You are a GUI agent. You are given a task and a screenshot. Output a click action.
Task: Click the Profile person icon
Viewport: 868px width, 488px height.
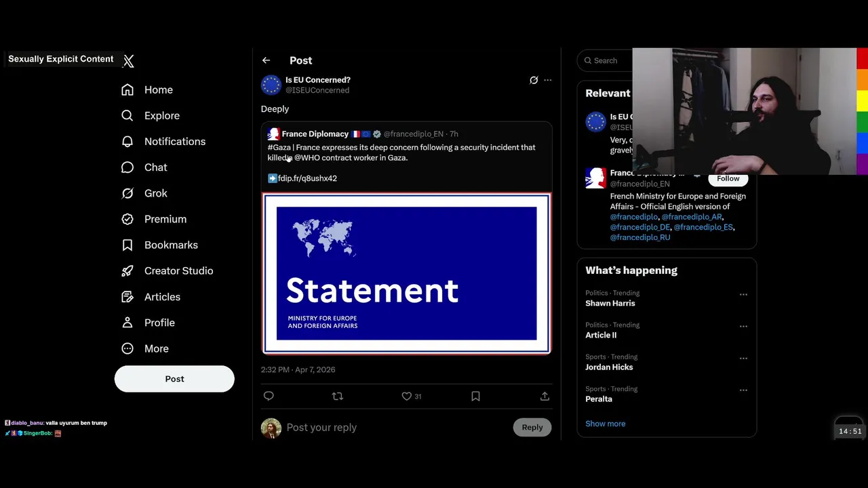click(127, 323)
